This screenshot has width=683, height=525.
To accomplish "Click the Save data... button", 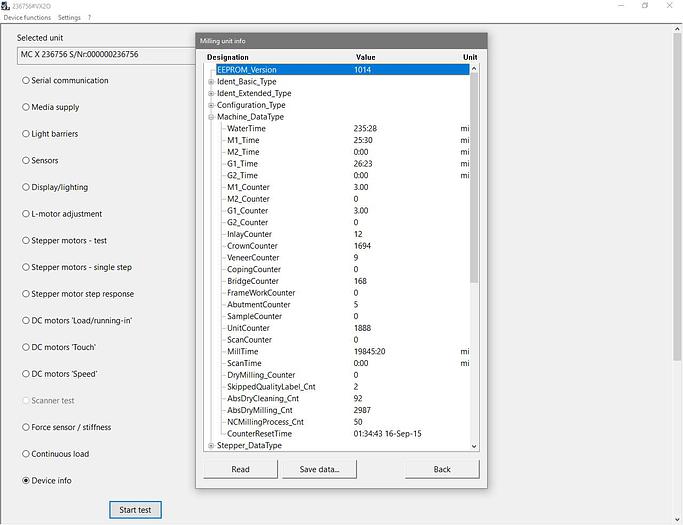I will (319, 469).
